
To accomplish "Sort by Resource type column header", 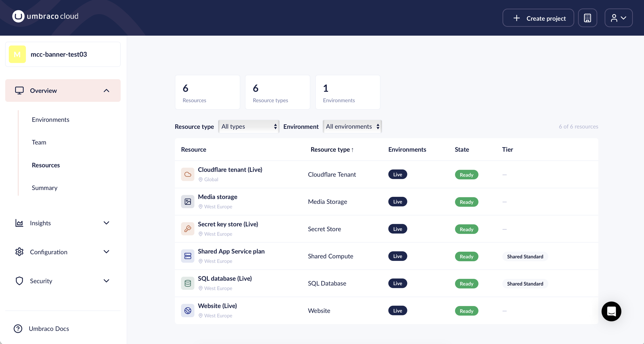I will click(332, 149).
